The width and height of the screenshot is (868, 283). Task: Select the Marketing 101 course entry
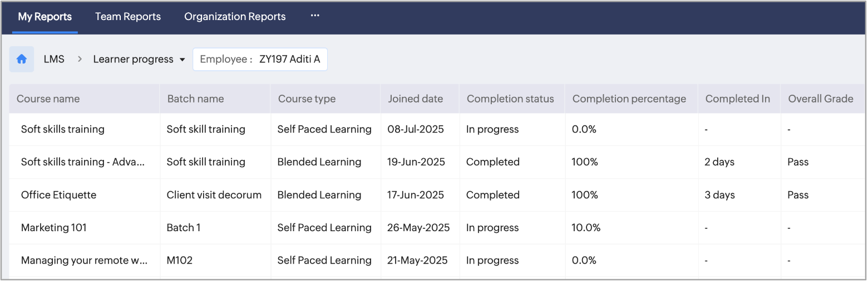(x=53, y=227)
